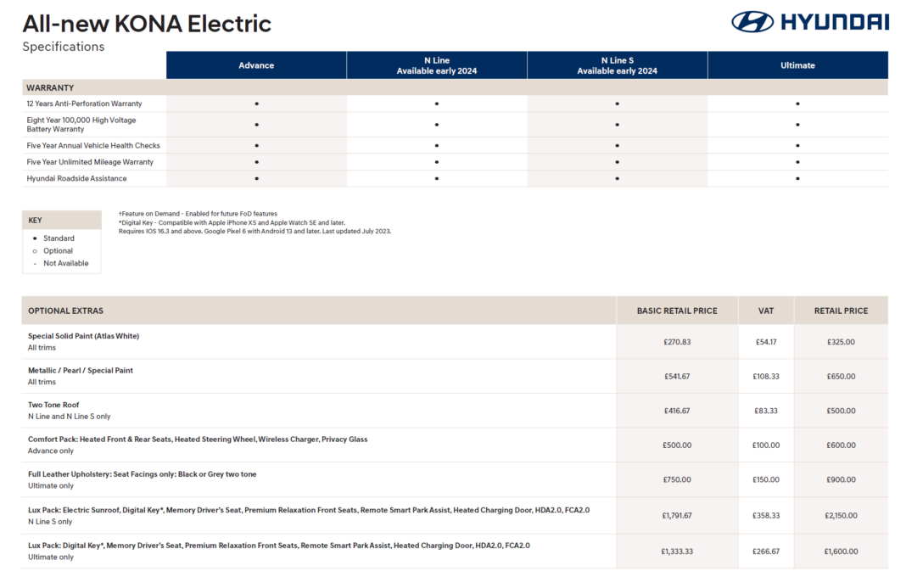Select the Standard bullet symbol in KEY

tap(35, 238)
